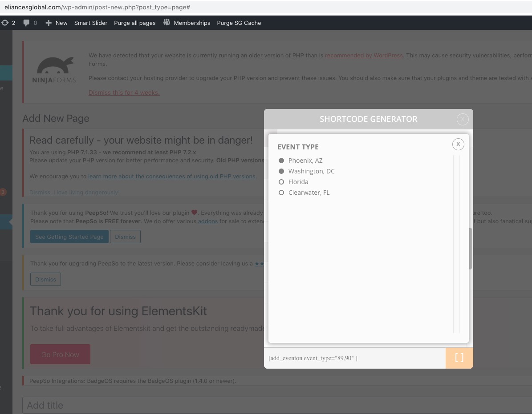This screenshot has height=414, width=532.
Task: Click the Add title input field
Action: coord(277,405)
